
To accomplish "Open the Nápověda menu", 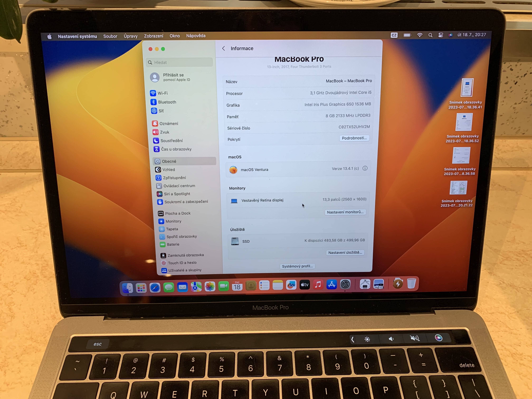I will (x=196, y=36).
